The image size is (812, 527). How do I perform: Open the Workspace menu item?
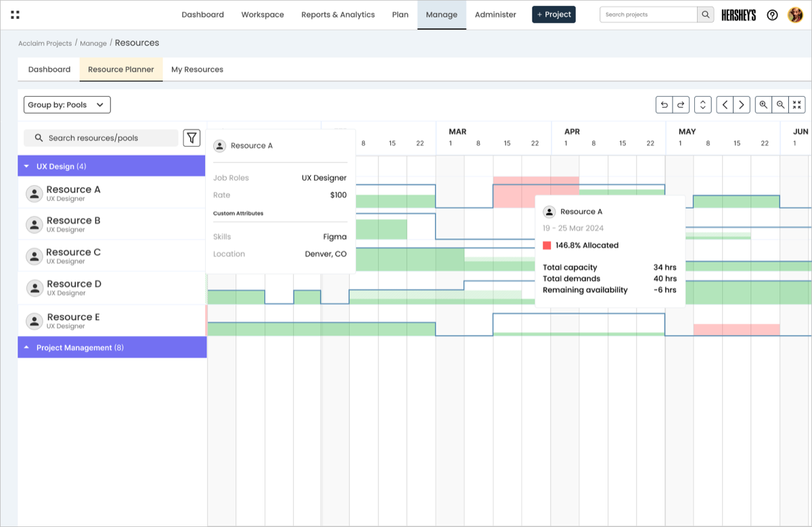point(263,14)
